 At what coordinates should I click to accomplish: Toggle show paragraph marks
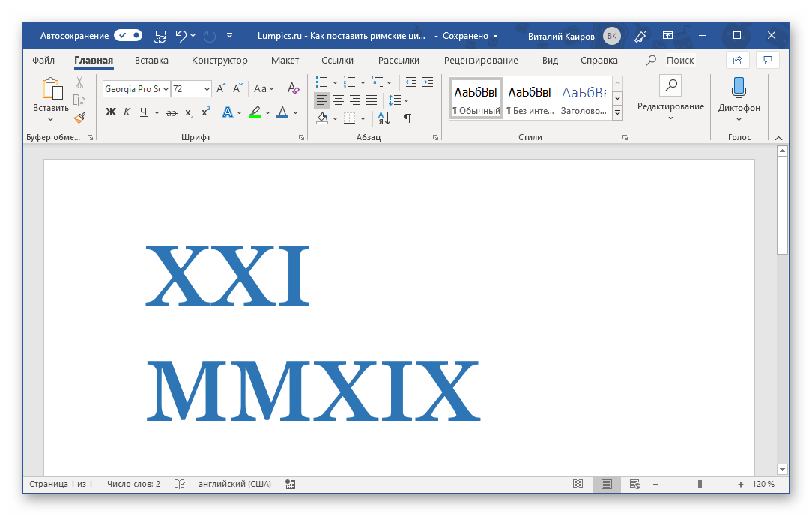click(407, 118)
